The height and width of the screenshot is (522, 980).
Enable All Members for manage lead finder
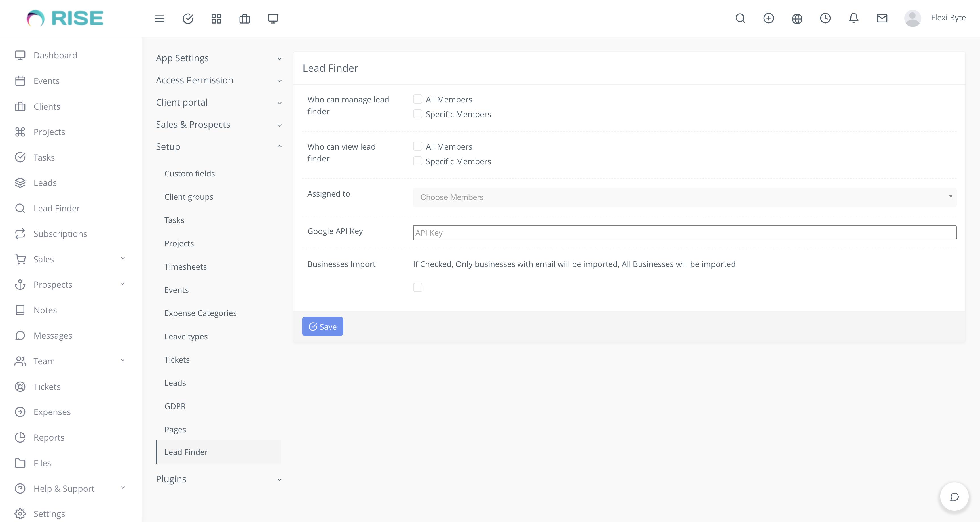(x=417, y=99)
